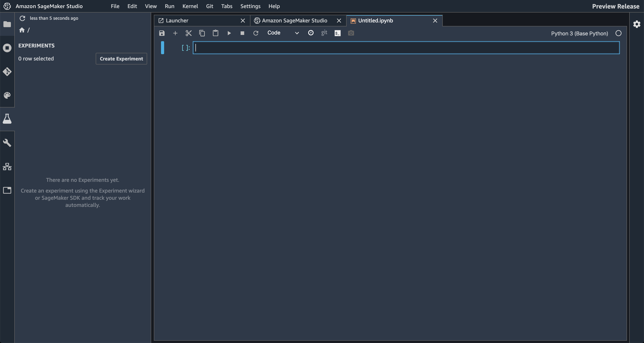The height and width of the screenshot is (343, 644).
Task: Run the selected cell
Action: [x=229, y=33]
